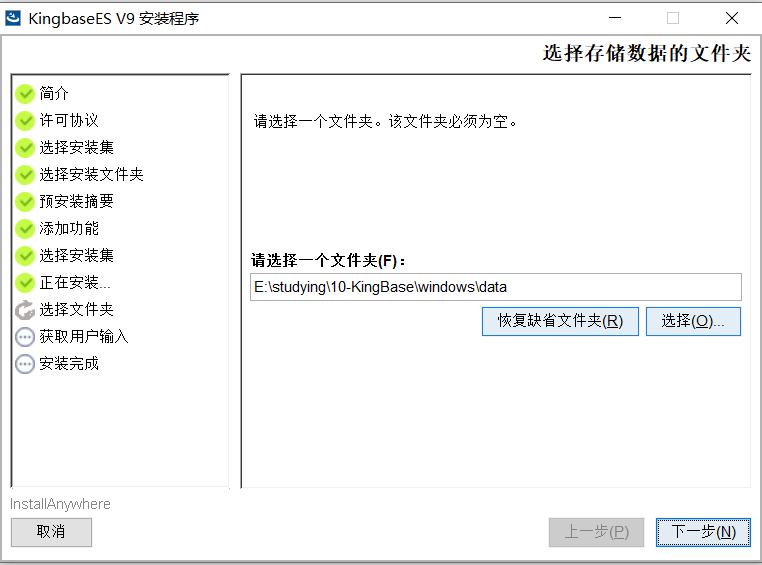Click the checkmark icon beside 正在安装...
The width and height of the screenshot is (762, 565).
pyautogui.click(x=25, y=283)
